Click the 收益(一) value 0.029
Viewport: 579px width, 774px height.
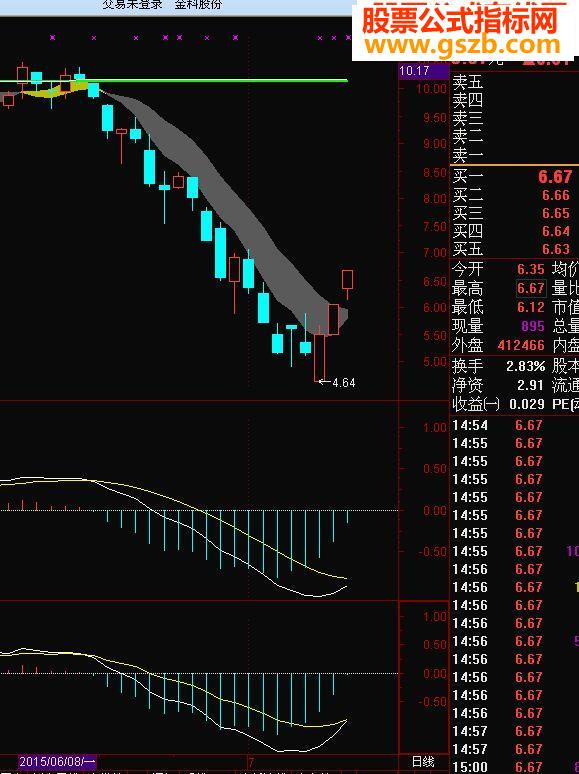point(527,404)
